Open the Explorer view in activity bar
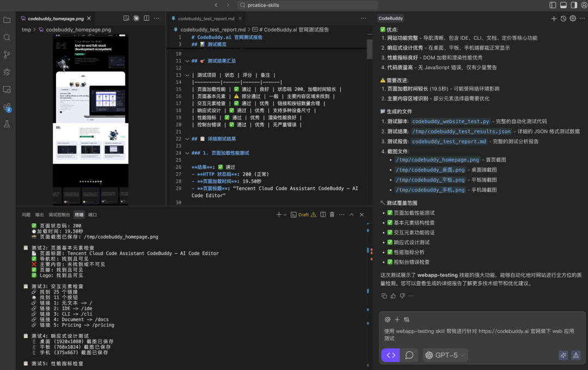 7,20
